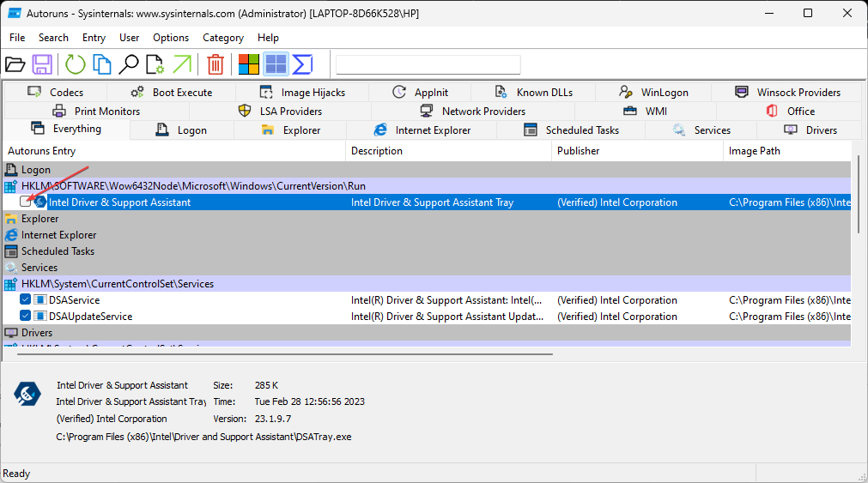Image resolution: width=868 pixels, height=483 pixels.
Task: Select the Scheduled Tasks category row in list
Action: (x=427, y=251)
